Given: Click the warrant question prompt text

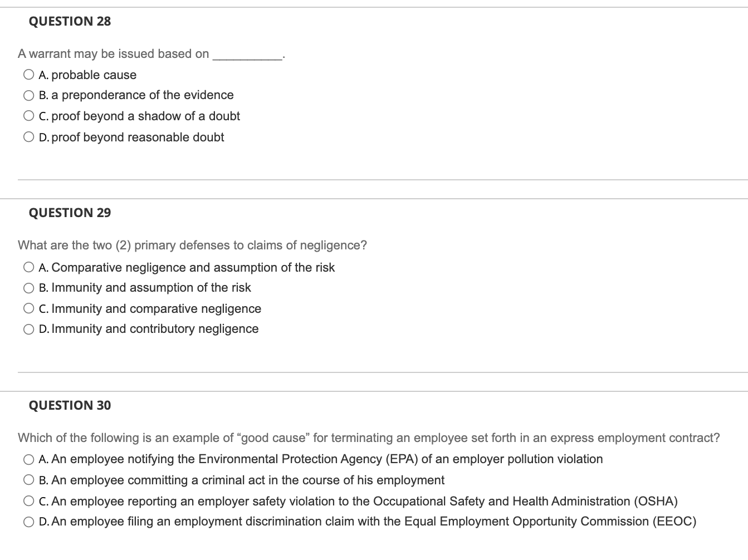Looking at the screenshot, I should (150, 53).
